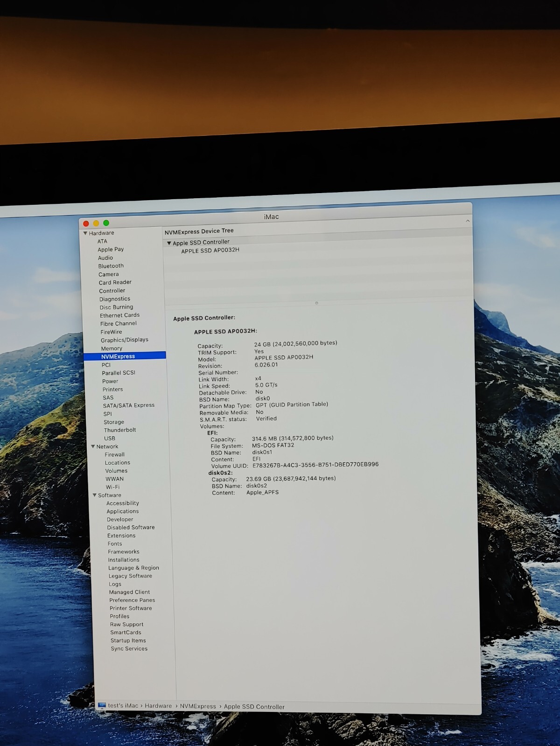
Task: Select Developer software entry
Action: coord(120,520)
